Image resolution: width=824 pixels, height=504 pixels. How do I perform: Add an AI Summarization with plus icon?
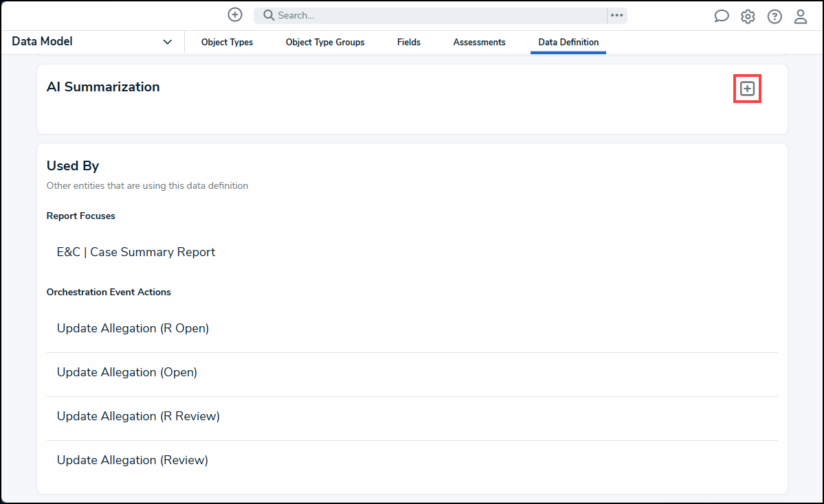coord(747,89)
